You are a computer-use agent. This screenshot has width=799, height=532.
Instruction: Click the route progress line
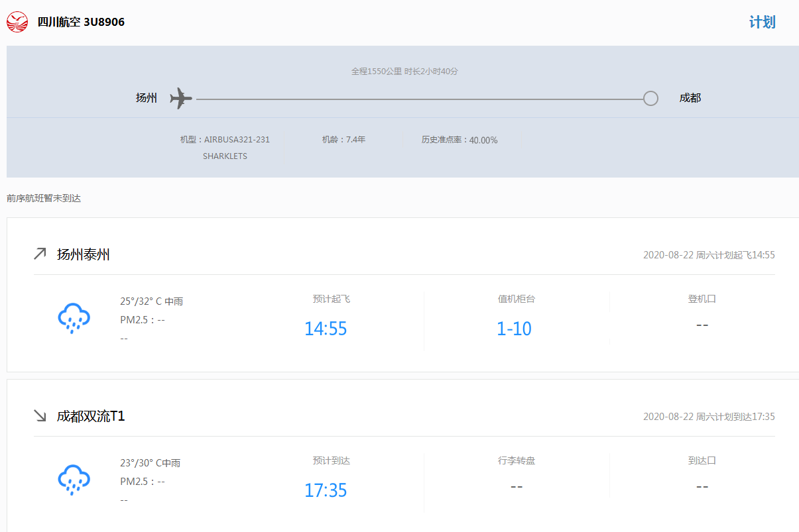(418, 99)
